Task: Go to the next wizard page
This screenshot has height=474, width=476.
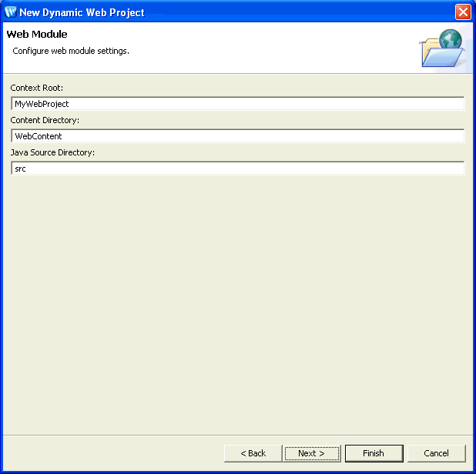Action: pyautogui.click(x=312, y=453)
